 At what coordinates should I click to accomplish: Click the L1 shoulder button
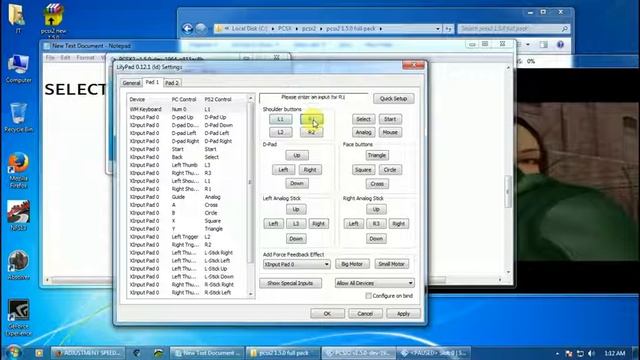[281, 119]
